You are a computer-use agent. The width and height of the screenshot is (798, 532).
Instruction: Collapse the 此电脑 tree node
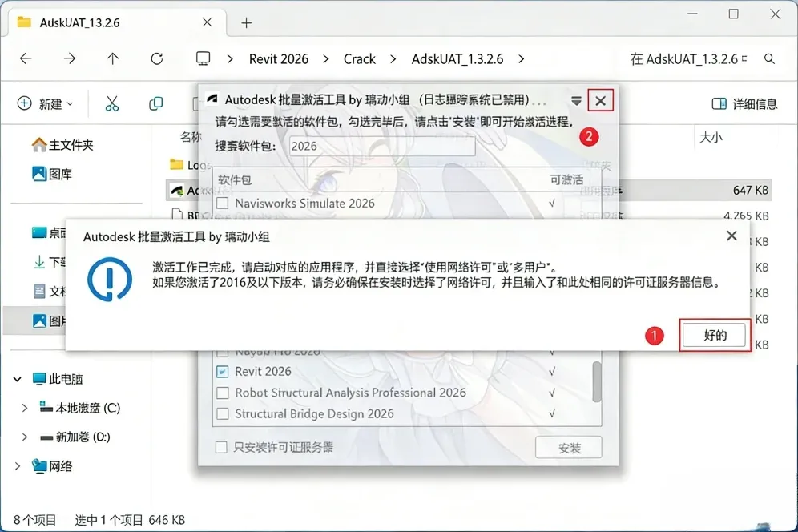(18, 379)
